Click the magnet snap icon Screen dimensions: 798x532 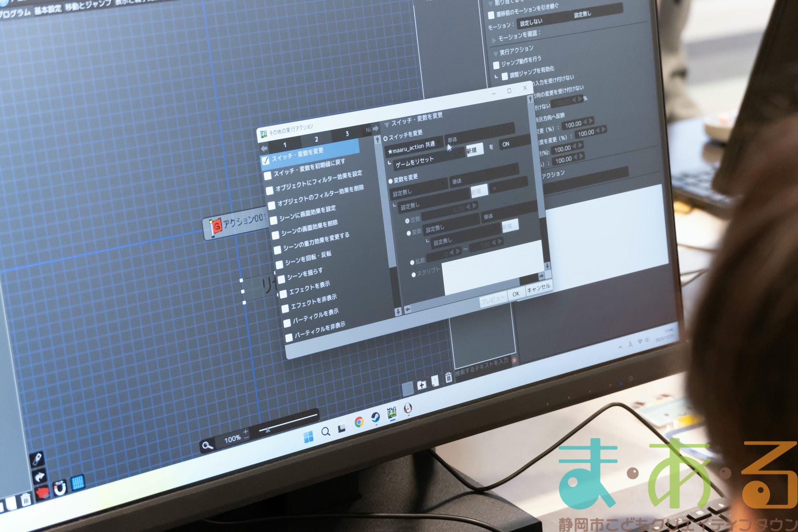(60, 489)
